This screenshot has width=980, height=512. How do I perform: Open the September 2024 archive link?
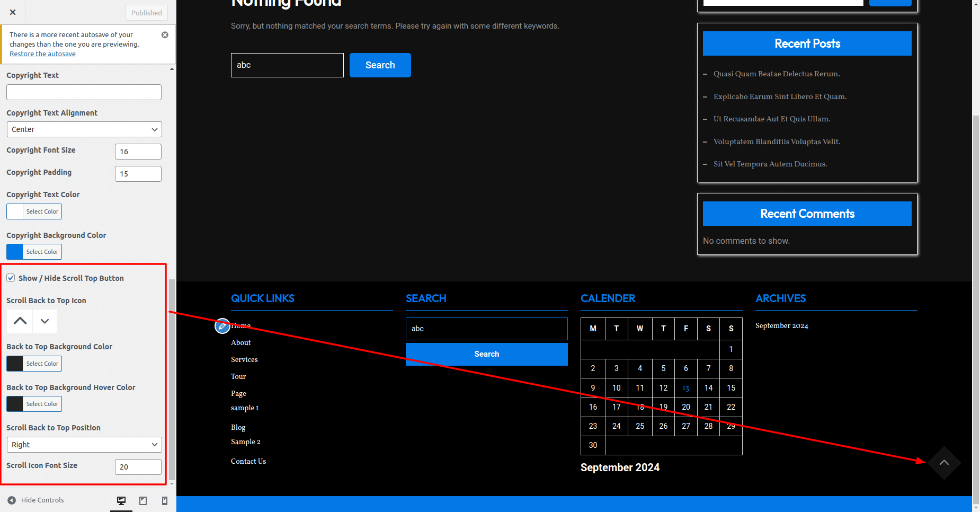pos(781,326)
